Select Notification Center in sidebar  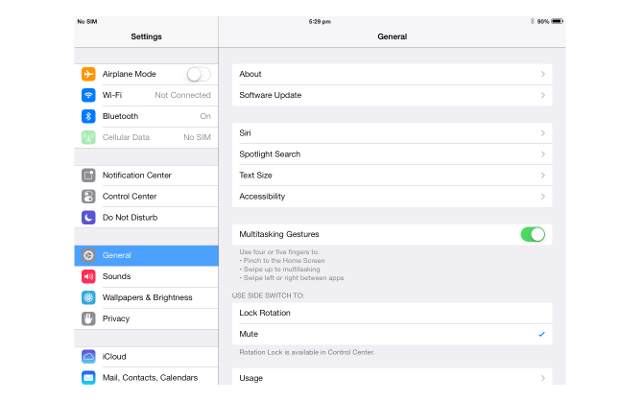coord(146,175)
